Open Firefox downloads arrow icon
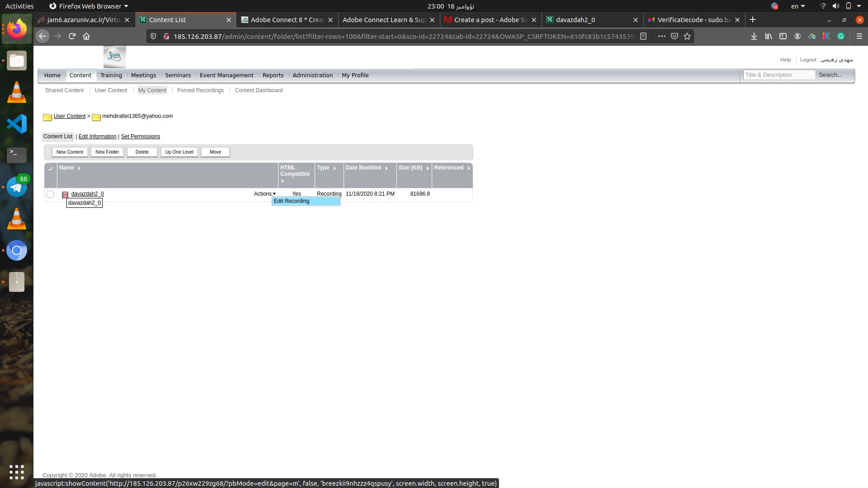This screenshot has width=868, height=488. tap(754, 36)
